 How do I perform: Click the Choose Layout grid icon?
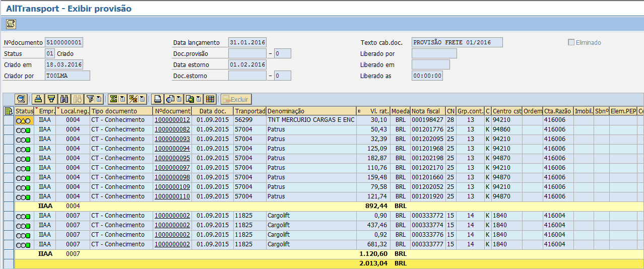point(210,99)
